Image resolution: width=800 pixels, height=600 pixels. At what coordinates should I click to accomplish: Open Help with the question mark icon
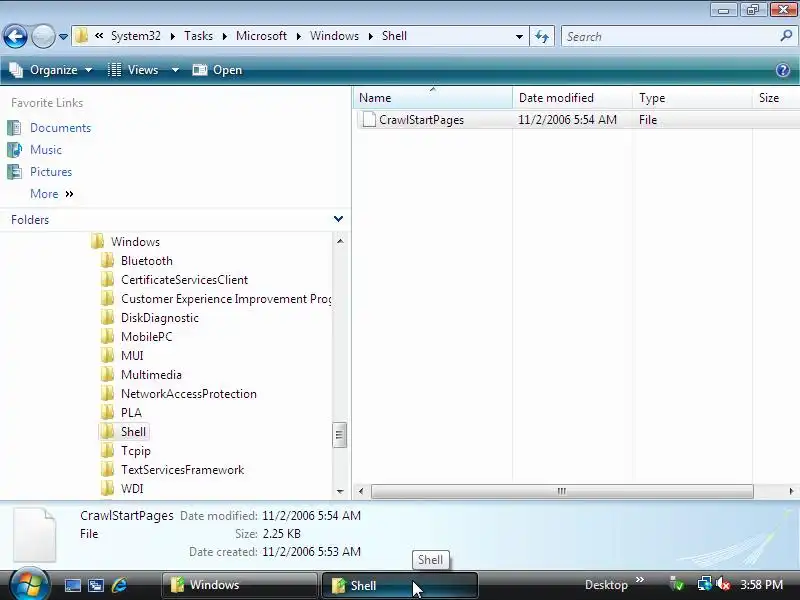(783, 70)
